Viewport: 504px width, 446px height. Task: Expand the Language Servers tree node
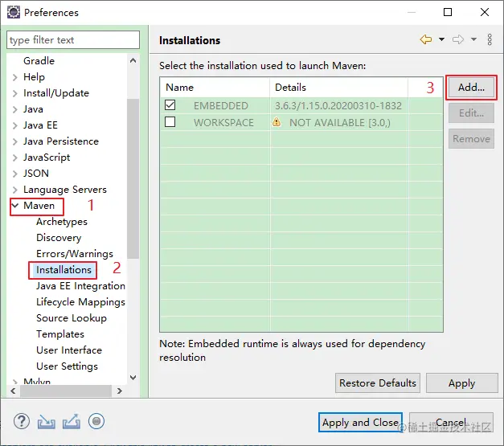tap(14, 190)
